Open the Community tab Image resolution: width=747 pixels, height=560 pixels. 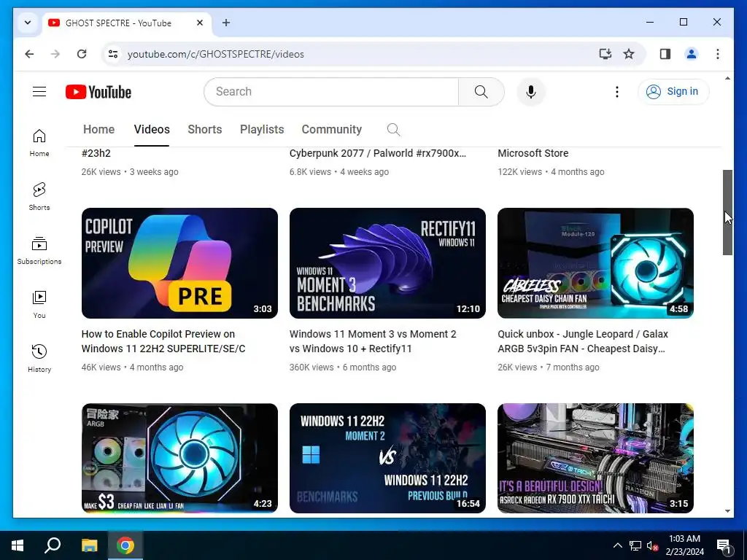point(332,129)
